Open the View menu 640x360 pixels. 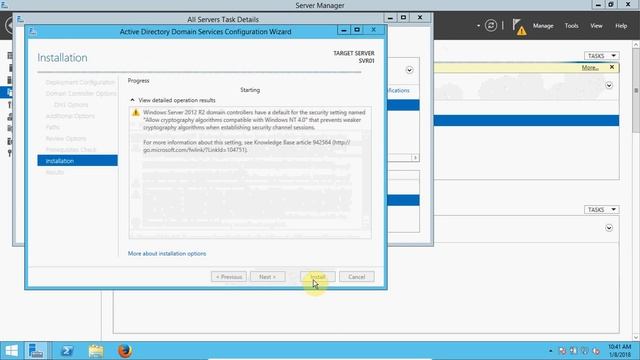[x=596, y=26]
